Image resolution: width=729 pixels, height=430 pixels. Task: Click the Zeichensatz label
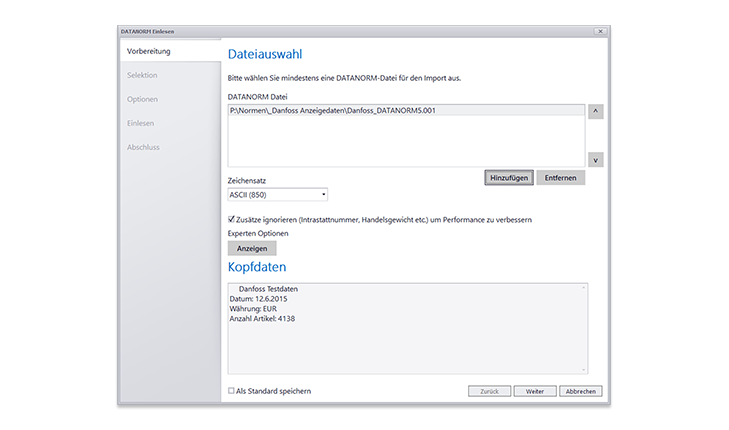click(247, 180)
